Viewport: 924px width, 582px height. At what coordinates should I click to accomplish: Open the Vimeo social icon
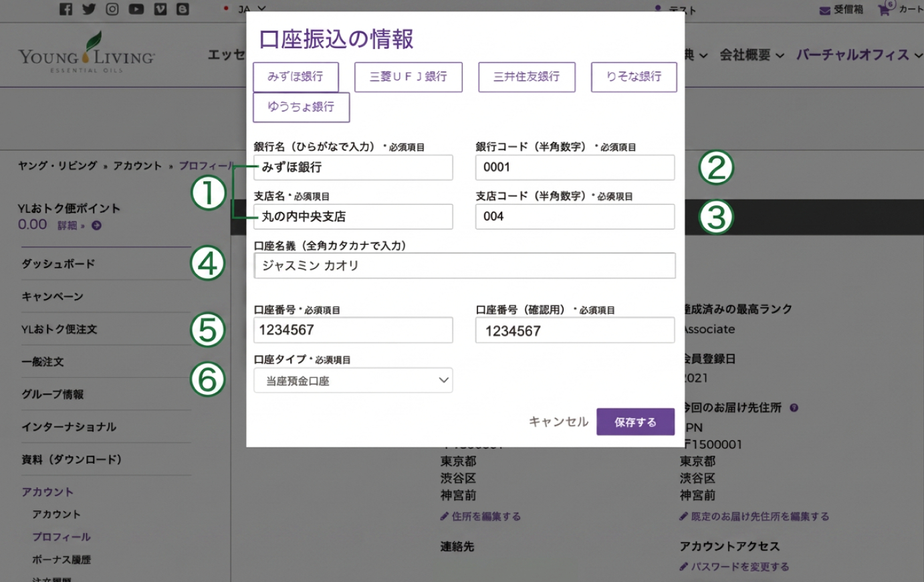coord(160,9)
